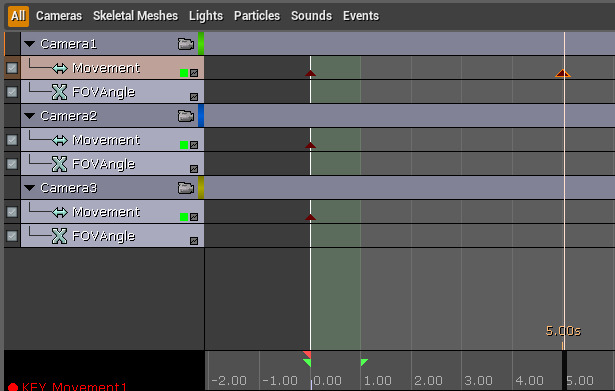Click the 2.00 mark on the time ruler
The image size is (615, 391).
428,380
